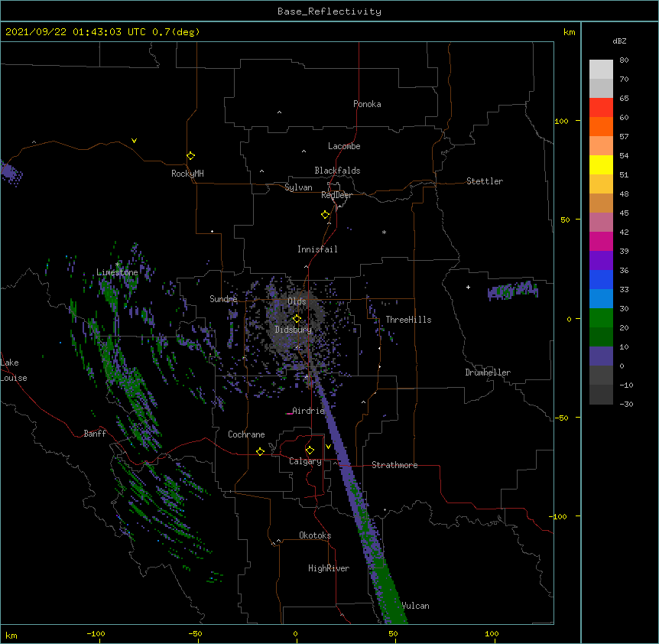Click the Limestone label

click(x=117, y=272)
